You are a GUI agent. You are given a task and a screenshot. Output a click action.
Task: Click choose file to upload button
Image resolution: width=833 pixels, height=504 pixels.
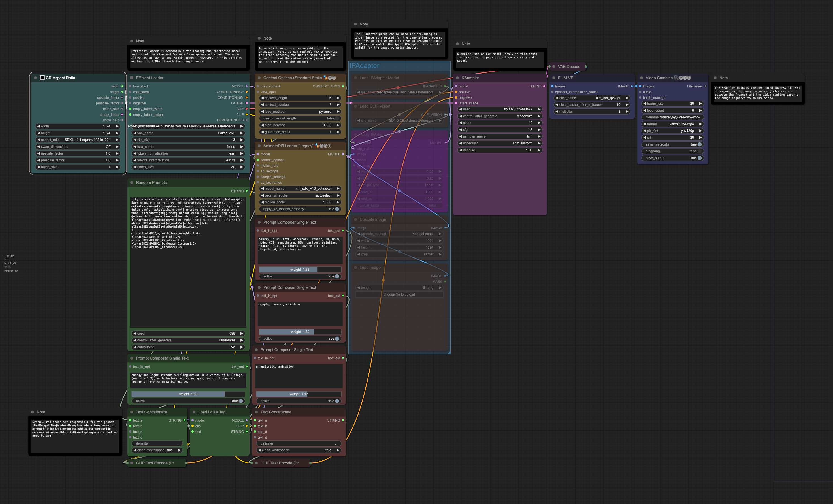pos(399,294)
